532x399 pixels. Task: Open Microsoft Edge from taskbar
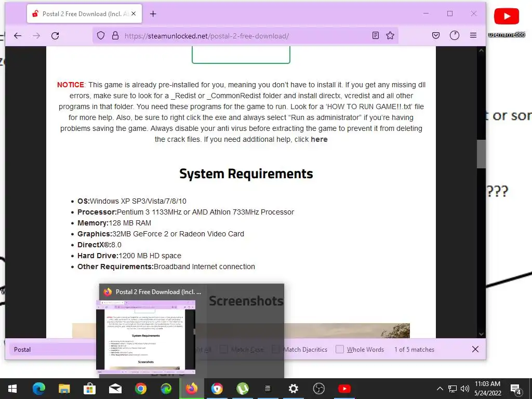click(x=38, y=389)
